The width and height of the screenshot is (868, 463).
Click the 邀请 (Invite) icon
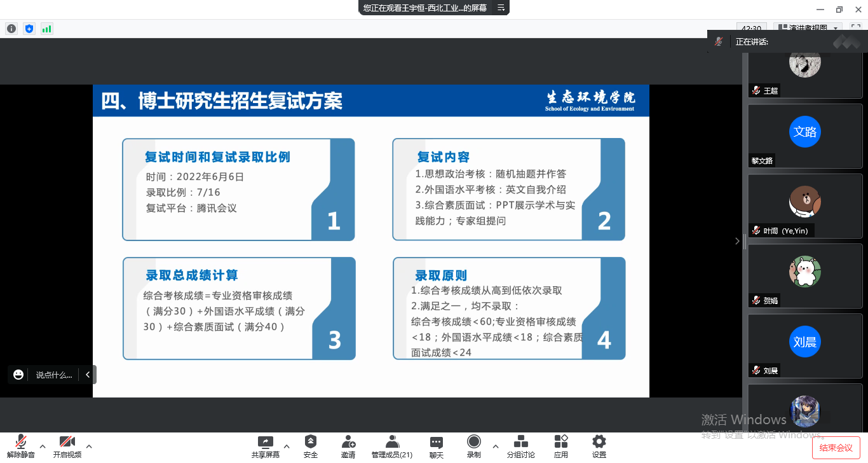point(348,445)
